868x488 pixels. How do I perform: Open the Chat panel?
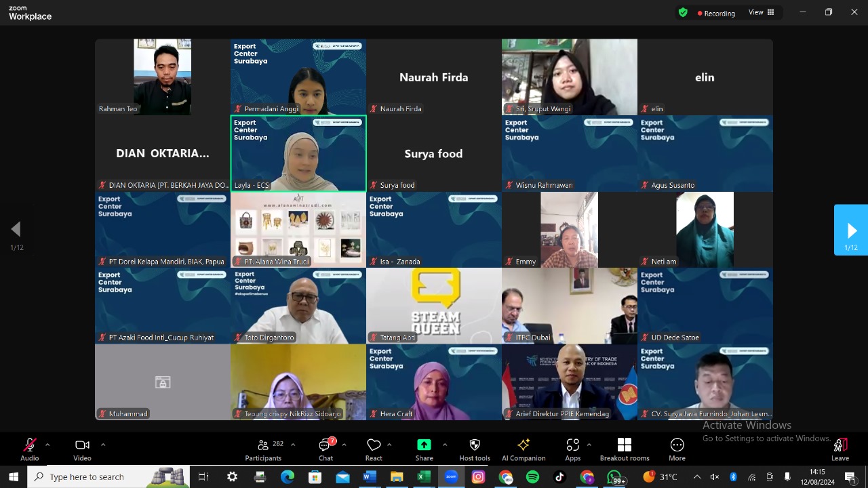326,450
